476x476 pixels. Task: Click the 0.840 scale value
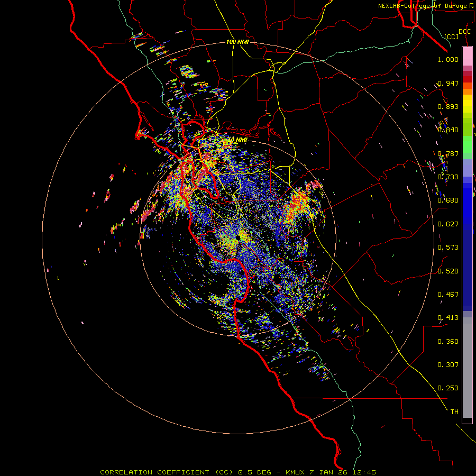click(x=448, y=130)
